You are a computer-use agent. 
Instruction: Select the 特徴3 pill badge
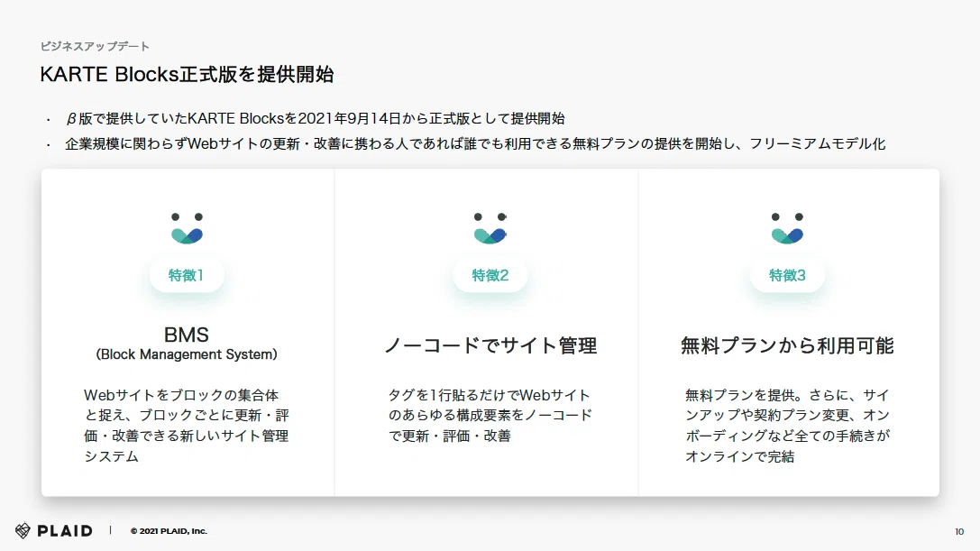[787, 275]
